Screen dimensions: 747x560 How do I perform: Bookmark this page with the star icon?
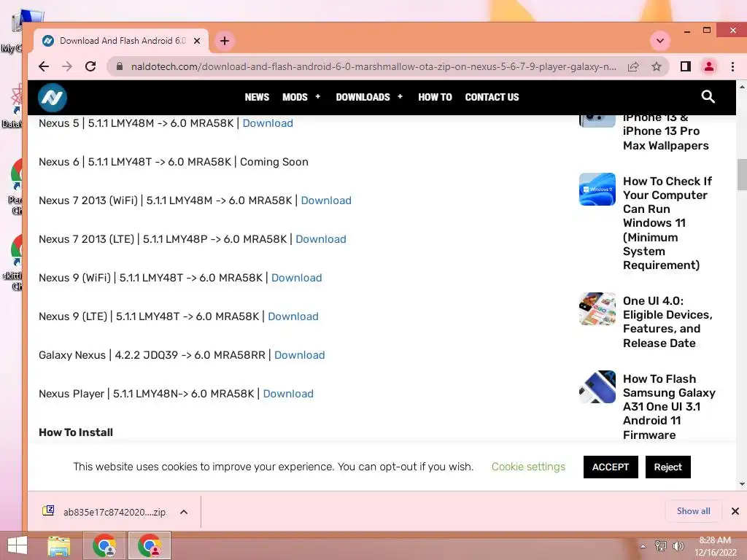point(657,66)
